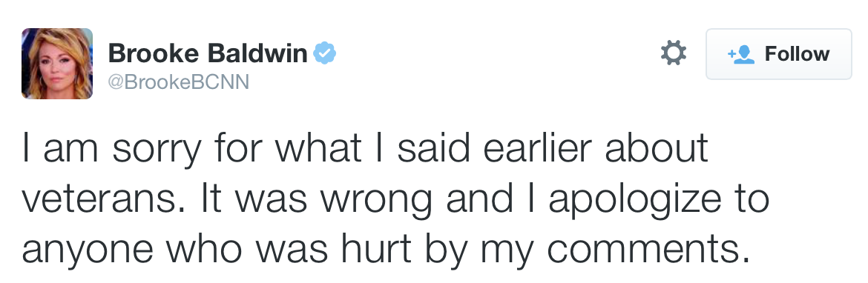Expand the gear options dropdown
The height and width of the screenshot is (283, 868).
click(x=674, y=53)
